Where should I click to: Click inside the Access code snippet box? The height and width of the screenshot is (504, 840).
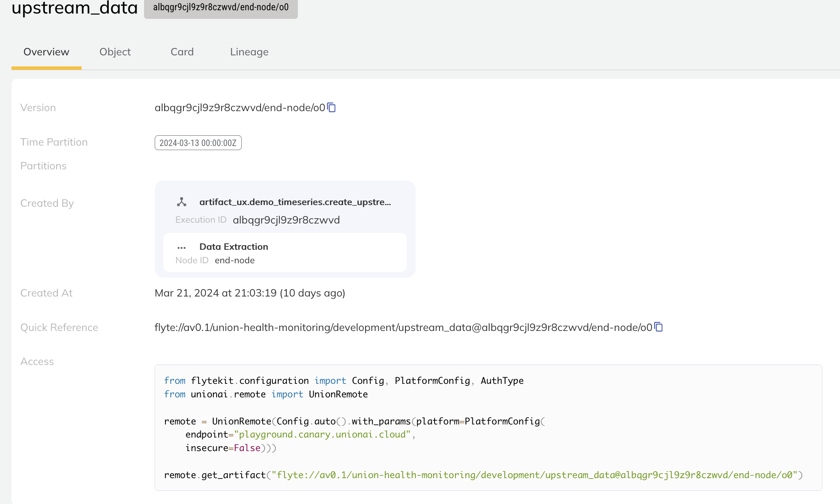(488, 428)
